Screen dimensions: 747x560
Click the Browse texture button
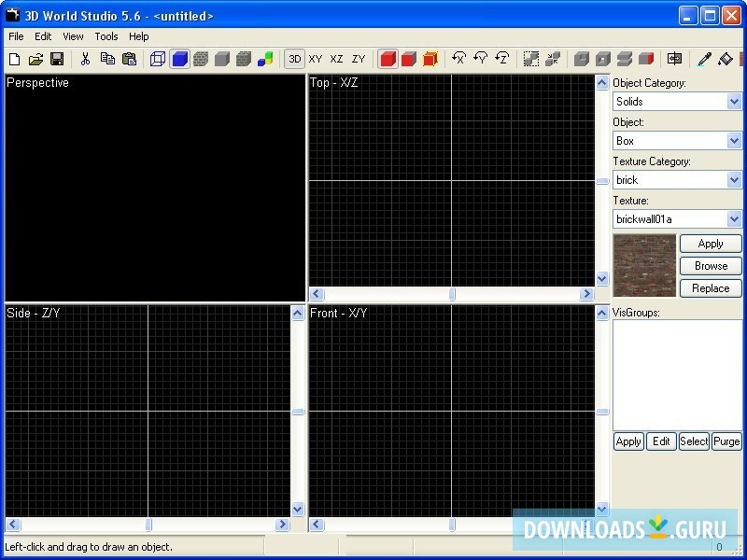711,266
